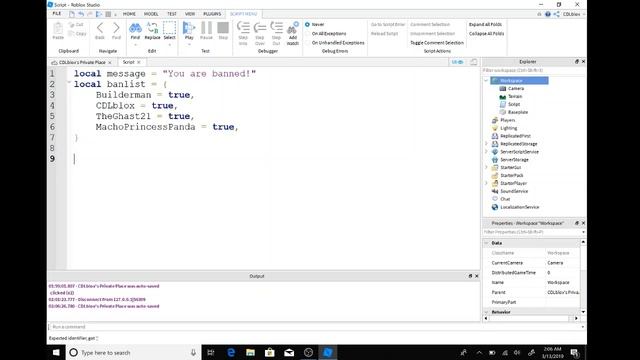The height and width of the screenshot is (360, 640).
Task: Collapse the Data section in Properties
Action: click(486, 243)
